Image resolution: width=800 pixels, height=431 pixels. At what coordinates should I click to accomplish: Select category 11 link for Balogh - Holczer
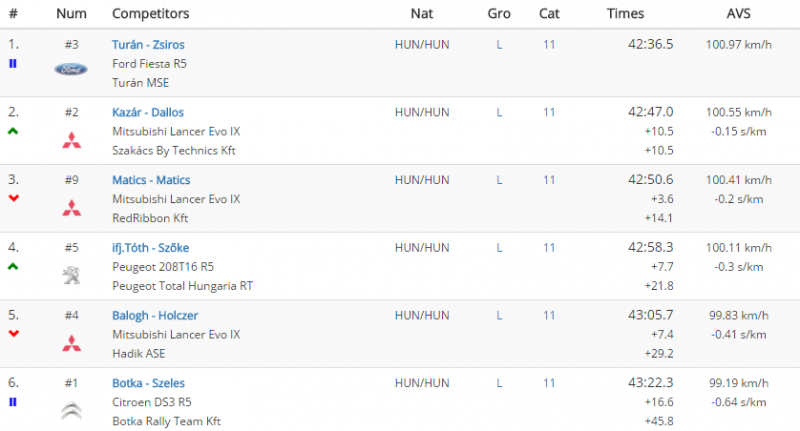point(549,316)
